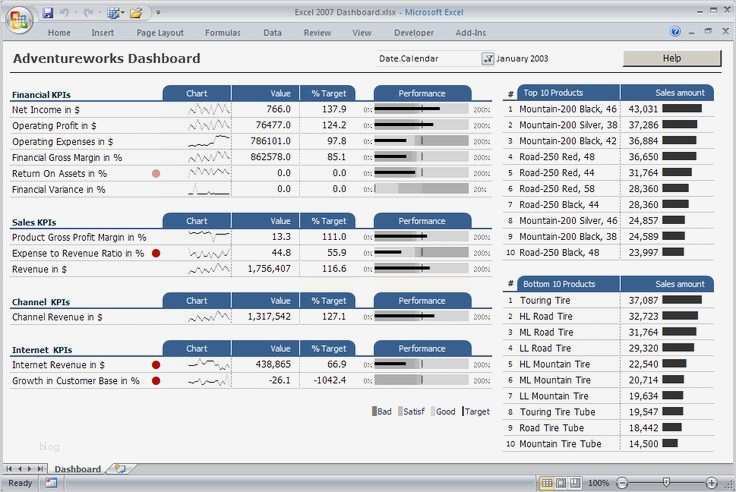
Task: Select Touring Tire product row
Action: 545,300
